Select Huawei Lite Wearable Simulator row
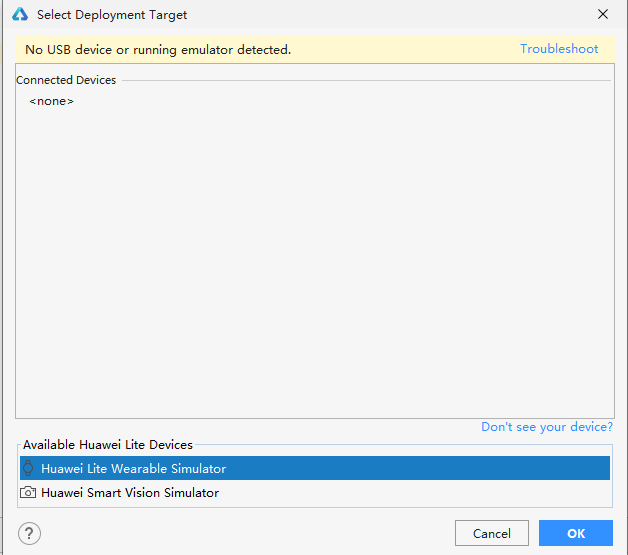 click(x=315, y=468)
